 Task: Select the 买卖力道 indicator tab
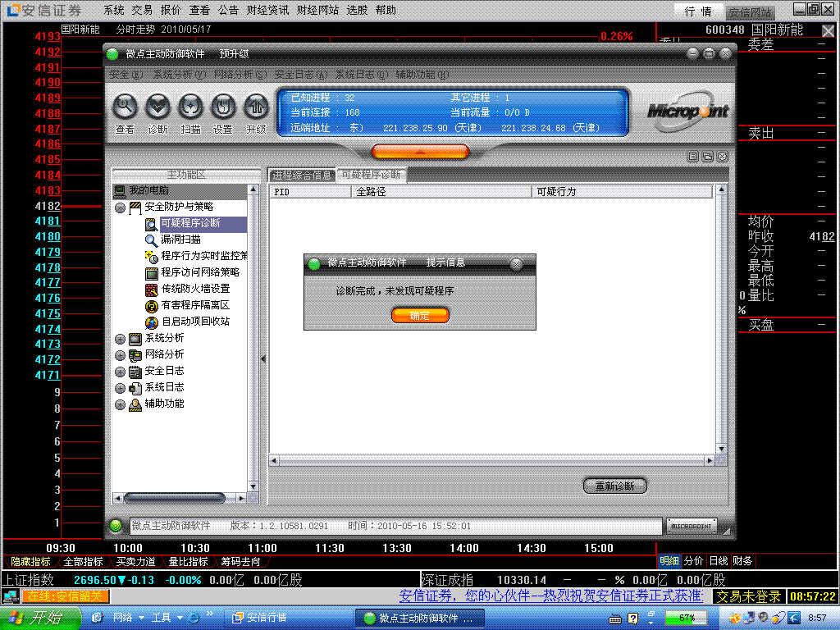click(135, 562)
